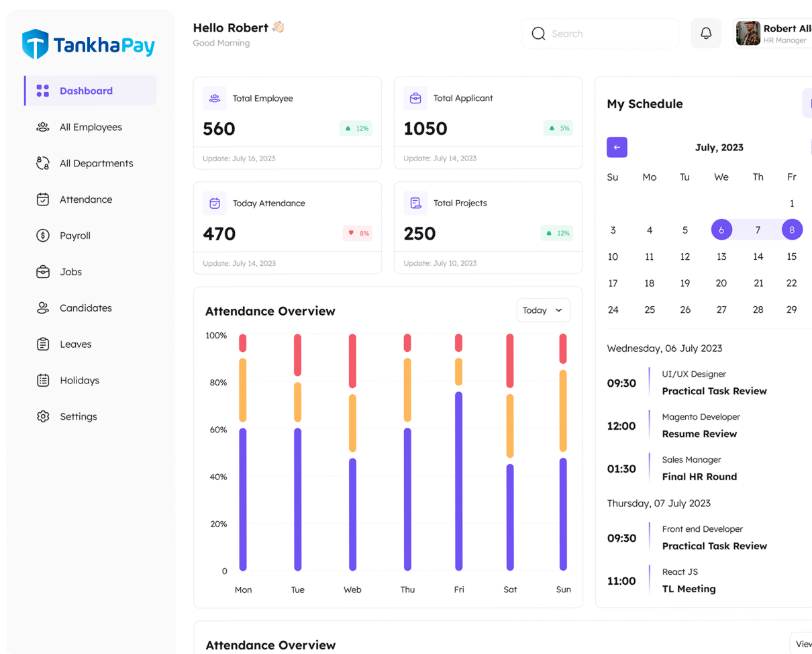Click the Settings gear icon in sidebar
This screenshot has height=654, width=812.
click(x=43, y=416)
